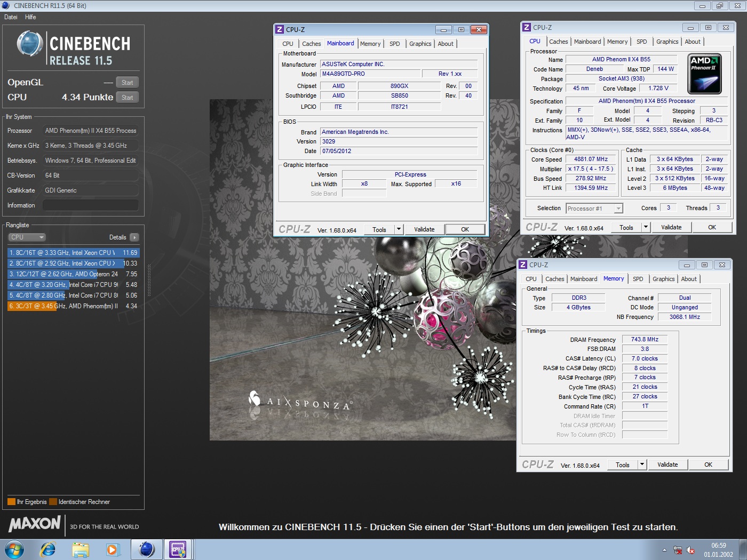Open Windows Media Player taskbar icon

(x=112, y=549)
